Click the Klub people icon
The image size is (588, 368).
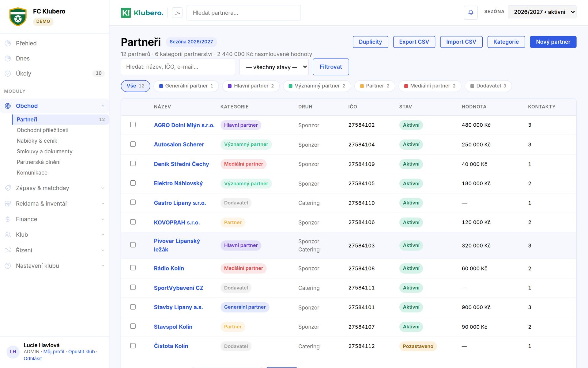(x=8, y=235)
